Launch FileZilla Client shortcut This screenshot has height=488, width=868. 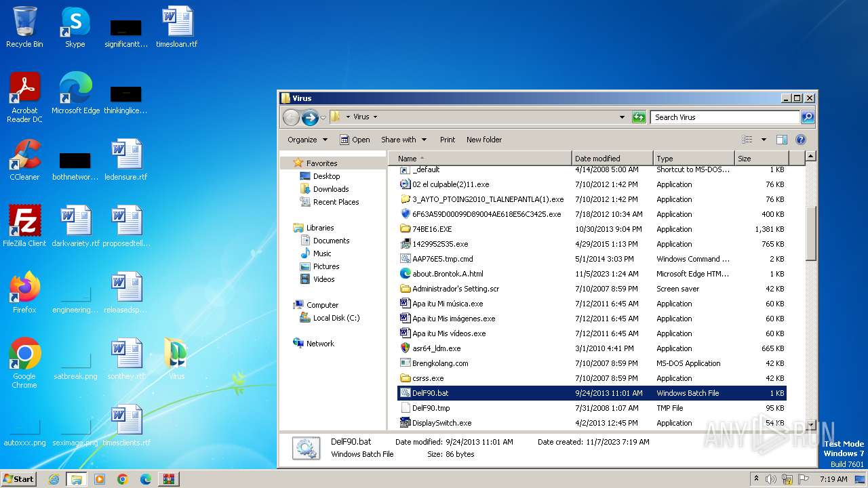(x=24, y=226)
